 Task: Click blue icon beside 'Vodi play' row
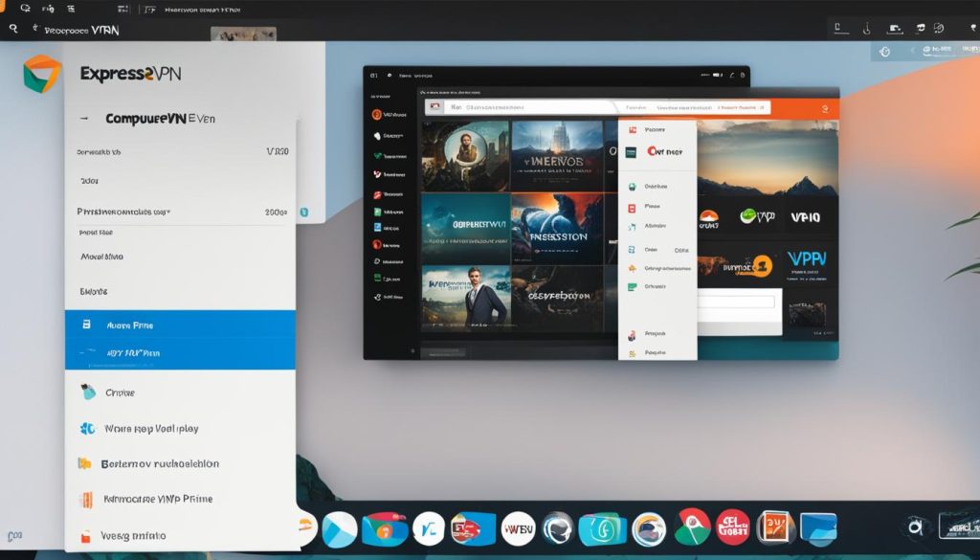click(x=87, y=429)
